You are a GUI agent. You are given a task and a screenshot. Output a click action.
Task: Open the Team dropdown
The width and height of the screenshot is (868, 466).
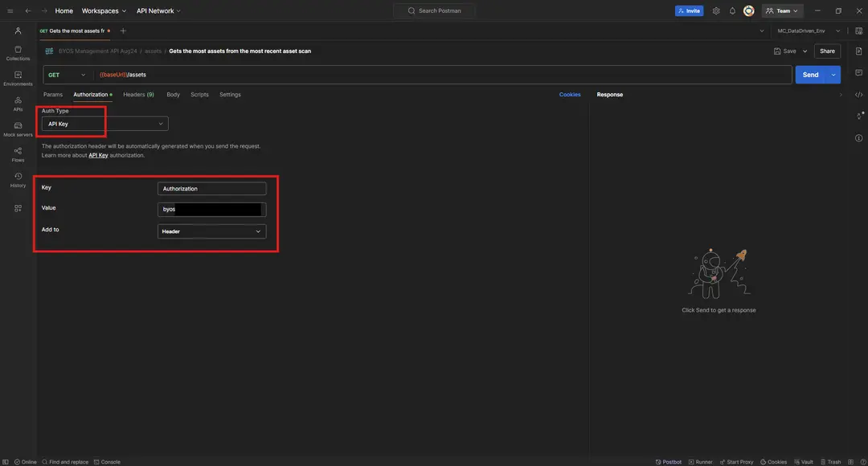pos(782,11)
